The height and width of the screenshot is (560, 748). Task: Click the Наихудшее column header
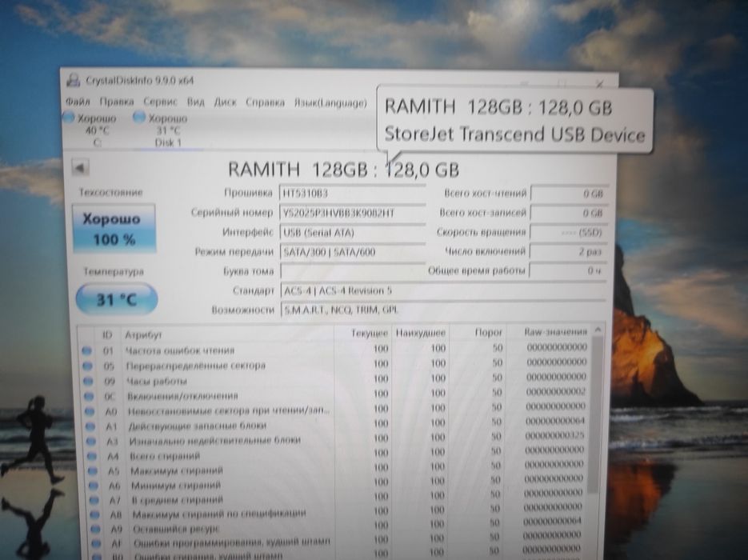pos(420,333)
